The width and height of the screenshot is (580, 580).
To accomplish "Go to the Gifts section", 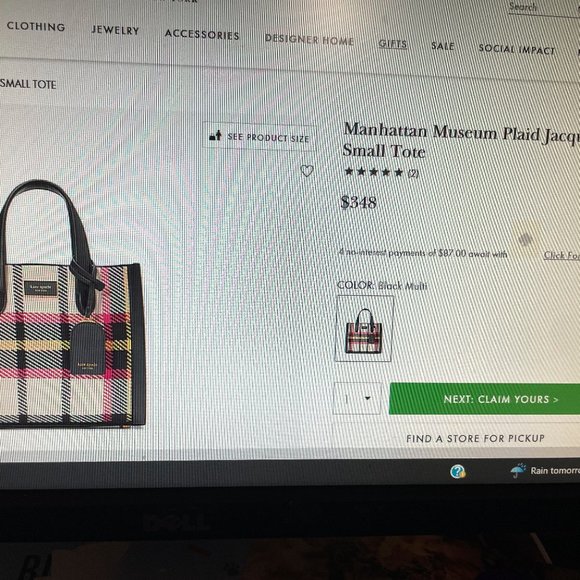I will (392, 44).
